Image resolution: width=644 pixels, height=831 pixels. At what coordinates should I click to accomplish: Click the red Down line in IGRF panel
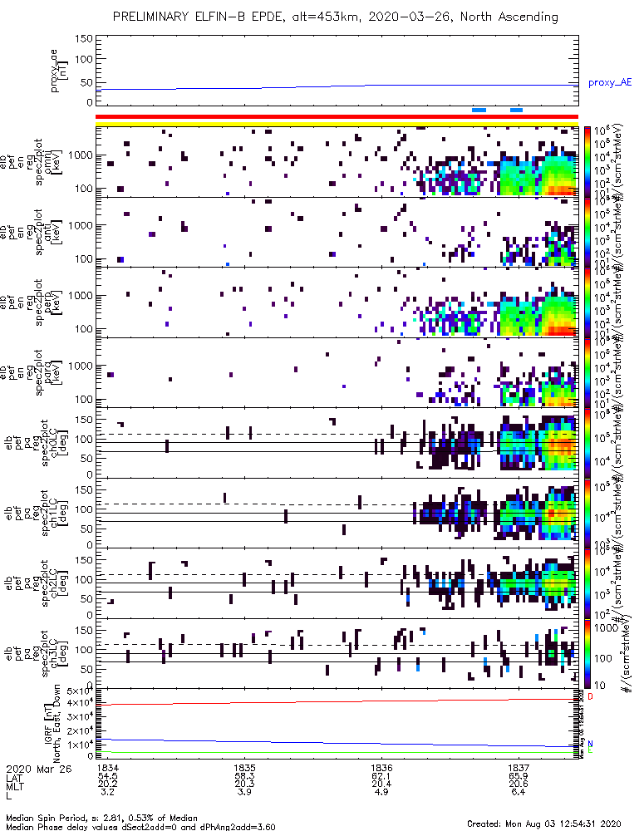337,701
